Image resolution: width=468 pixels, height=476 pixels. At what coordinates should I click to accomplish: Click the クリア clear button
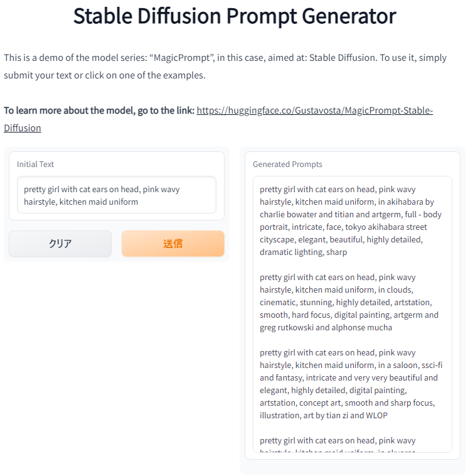pos(60,244)
